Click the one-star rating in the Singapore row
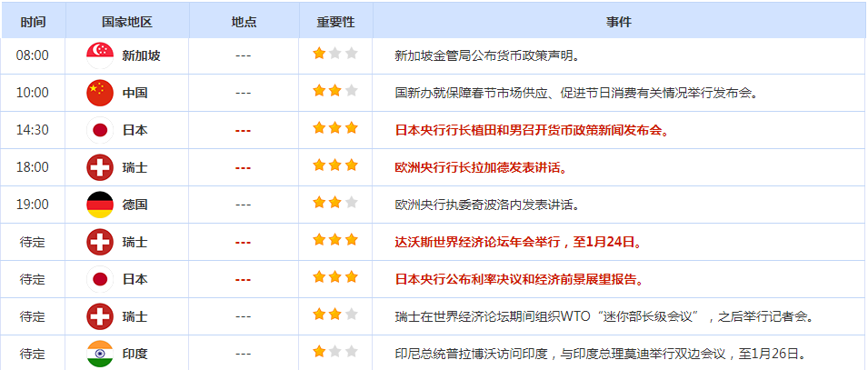Viewport: 868px width, 370px height. coord(335,54)
